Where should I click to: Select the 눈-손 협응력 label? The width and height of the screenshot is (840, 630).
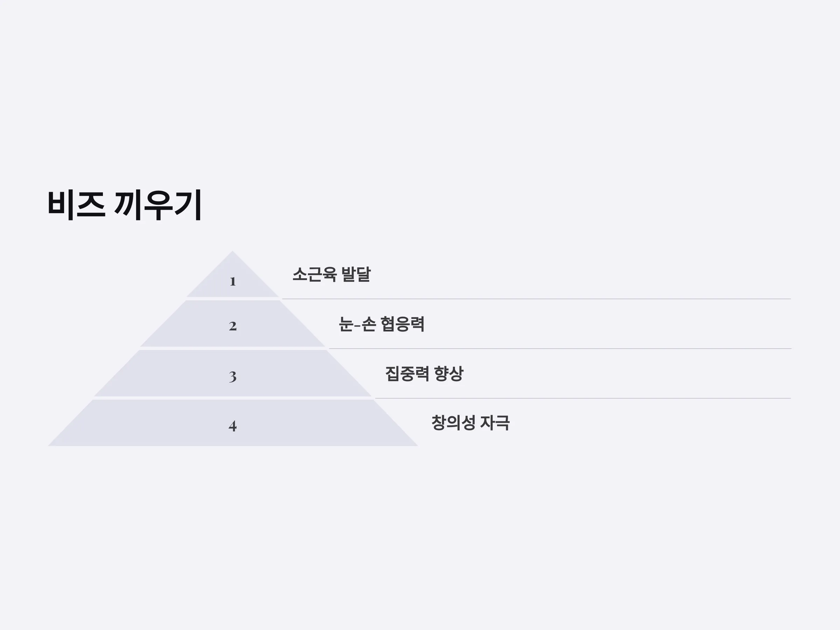tap(381, 324)
